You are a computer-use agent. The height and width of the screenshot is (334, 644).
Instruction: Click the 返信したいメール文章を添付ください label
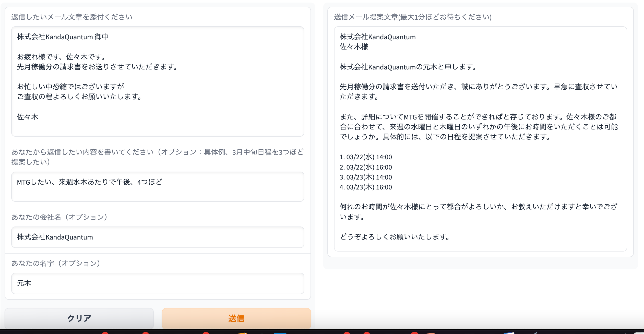[72, 17]
